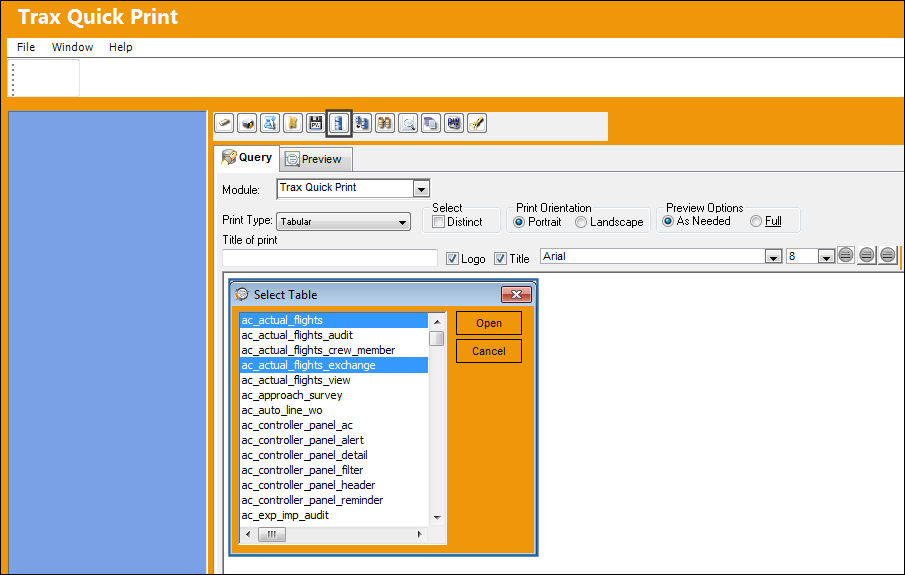
Task: Click the Title of print field
Action: pyautogui.click(x=330, y=258)
